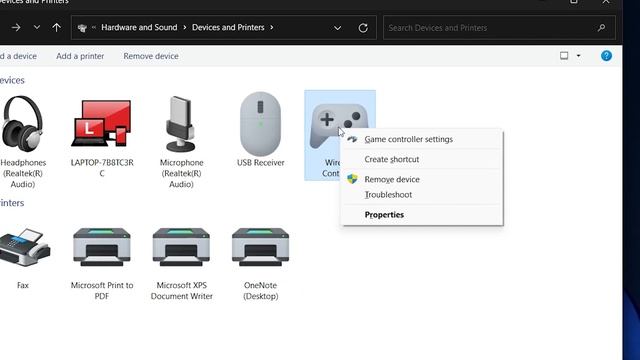This screenshot has width=640, height=360.
Task: Select the Microsoft XPS Document Writer printer
Action: [181, 247]
